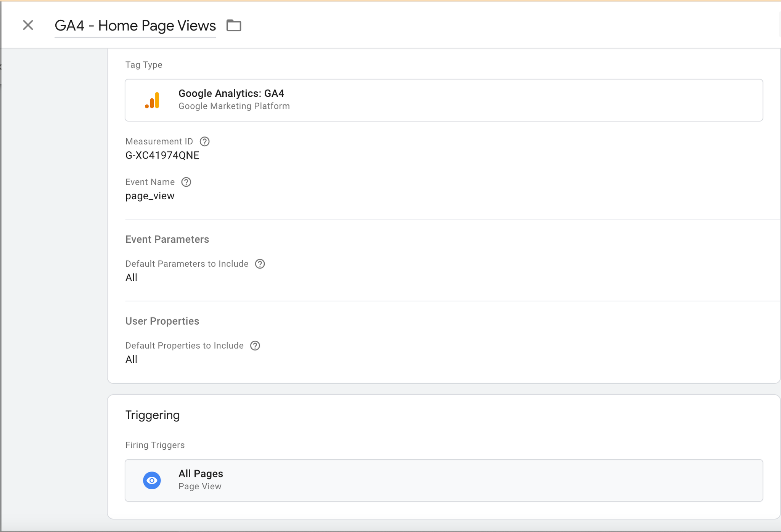The height and width of the screenshot is (532, 781).
Task: Click the Event Parameters heading
Action: [167, 239]
